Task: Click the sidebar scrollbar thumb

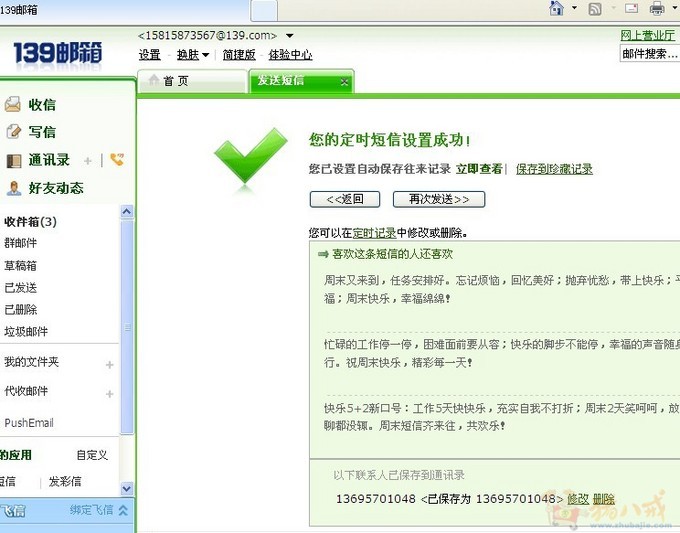Action: pyautogui.click(x=127, y=327)
